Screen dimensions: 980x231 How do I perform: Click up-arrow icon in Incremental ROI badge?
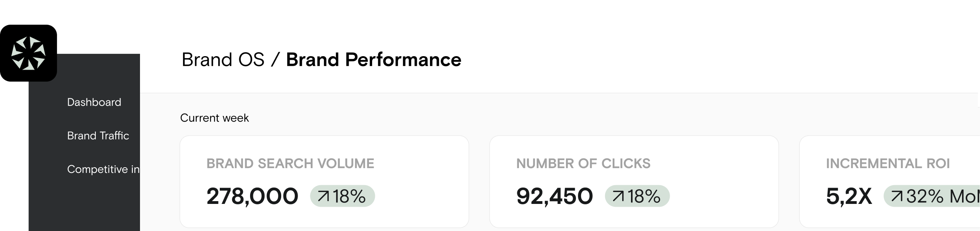click(897, 196)
